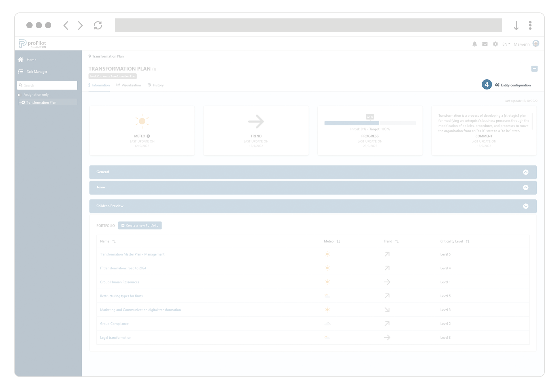Open settings gear icon in header
Viewport: 559px width, 392px height.
495,44
